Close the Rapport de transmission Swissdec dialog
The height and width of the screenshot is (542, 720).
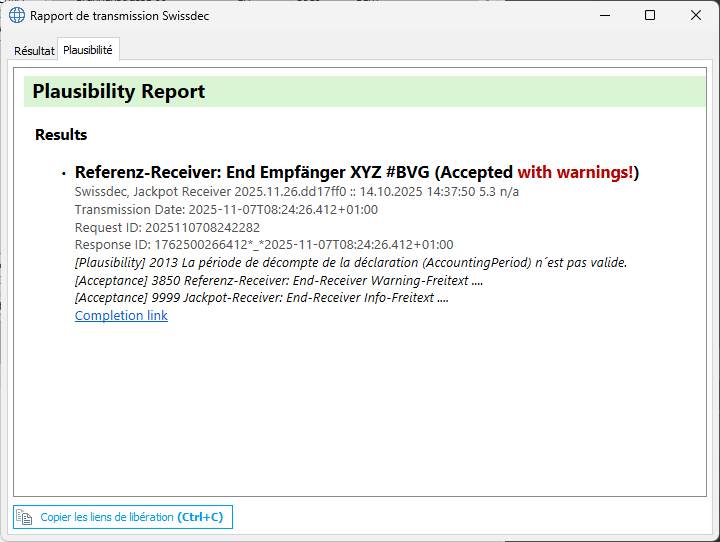(x=696, y=16)
